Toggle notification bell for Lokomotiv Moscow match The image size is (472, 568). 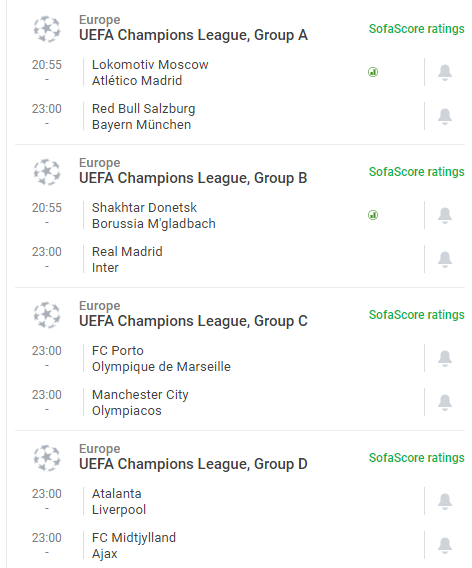(444, 72)
